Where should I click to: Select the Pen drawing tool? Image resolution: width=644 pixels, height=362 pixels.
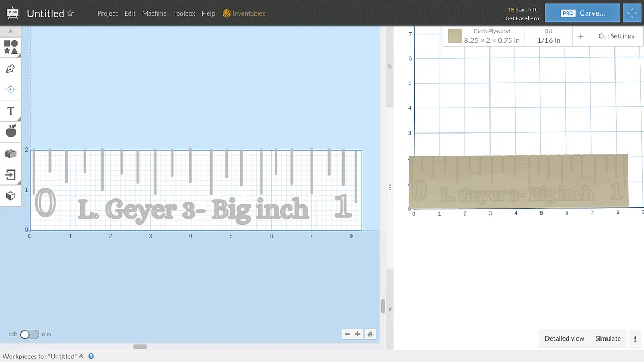(11, 69)
